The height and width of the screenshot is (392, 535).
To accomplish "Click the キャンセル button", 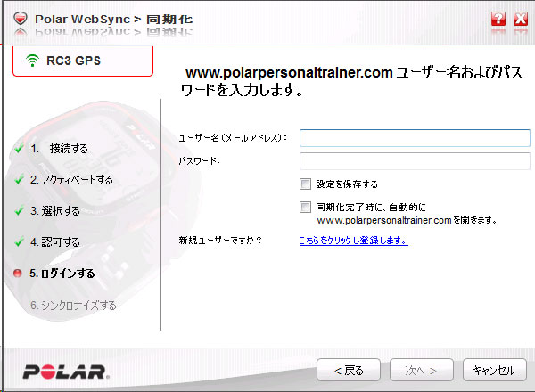I will click(x=494, y=370).
